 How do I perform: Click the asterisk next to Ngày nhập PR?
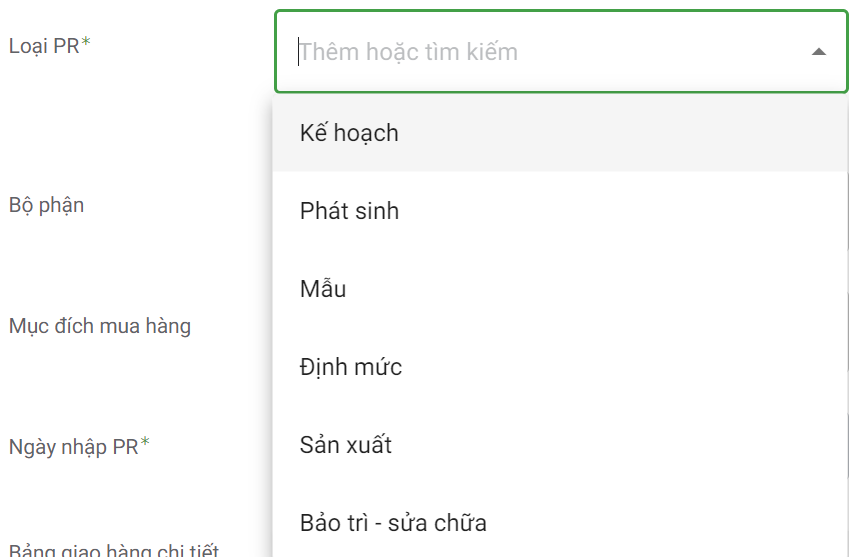tap(145, 443)
